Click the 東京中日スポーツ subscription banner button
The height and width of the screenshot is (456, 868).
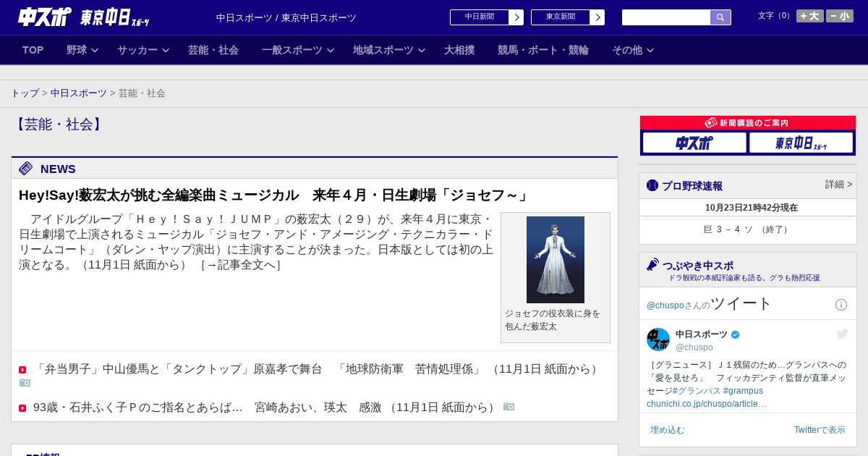coord(801,143)
